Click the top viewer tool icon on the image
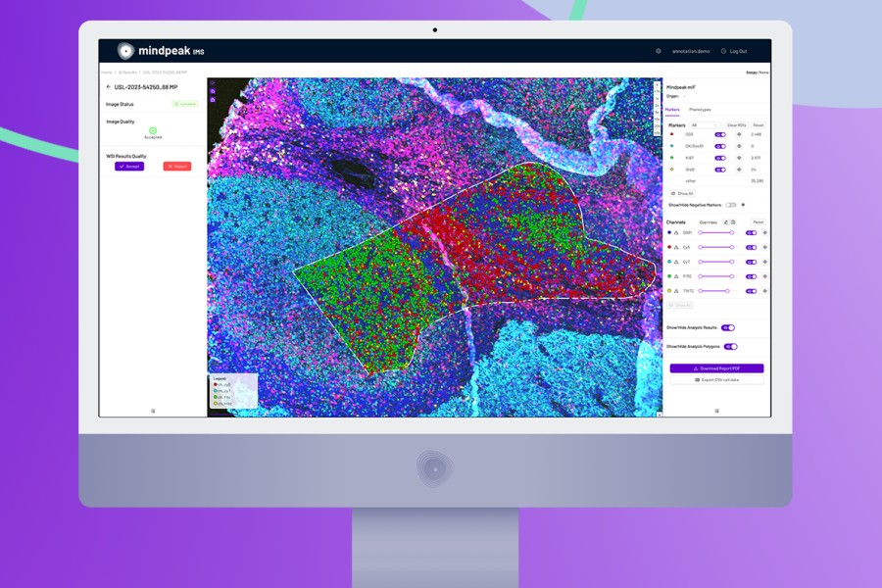882x588 pixels. click(213, 83)
